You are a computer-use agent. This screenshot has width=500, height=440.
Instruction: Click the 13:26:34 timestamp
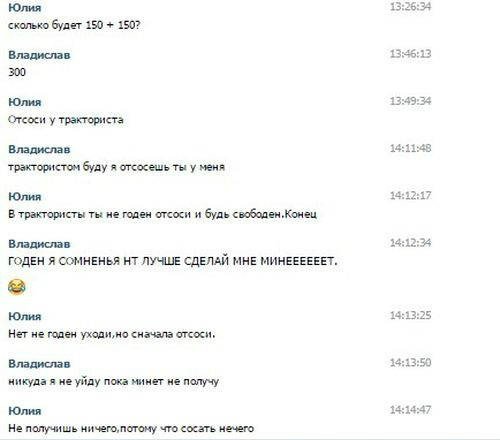(410, 7)
